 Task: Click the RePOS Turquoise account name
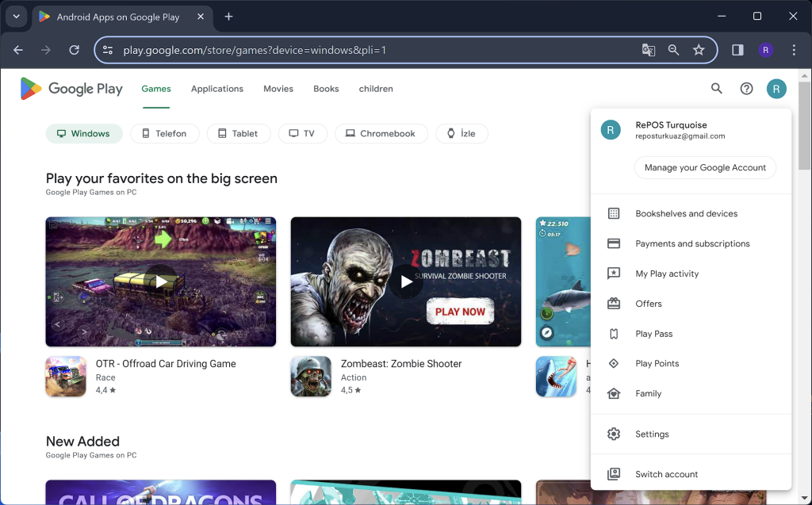click(x=671, y=124)
